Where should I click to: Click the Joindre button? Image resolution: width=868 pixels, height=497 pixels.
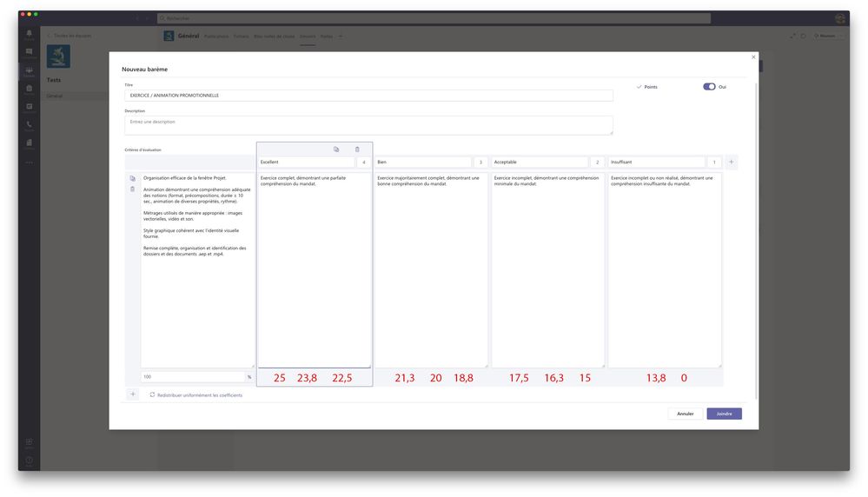(x=724, y=414)
